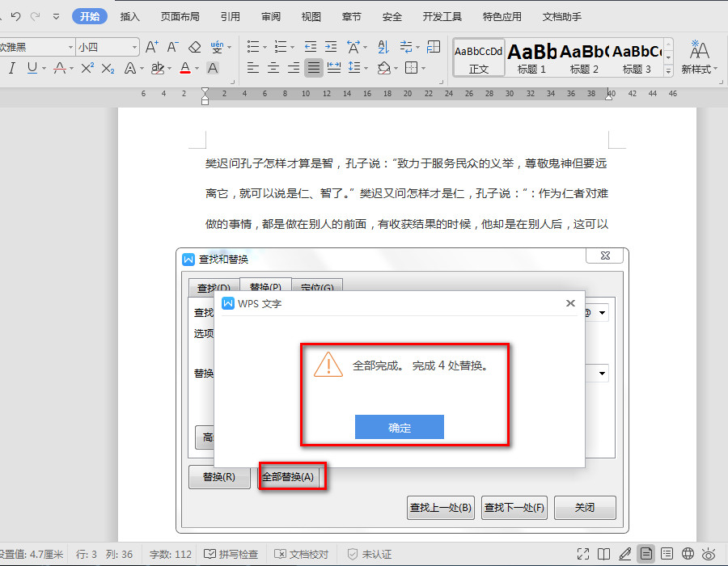Apply distributed alignment
Viewport: 728px width, 566px height.
(x=334, y=68)
